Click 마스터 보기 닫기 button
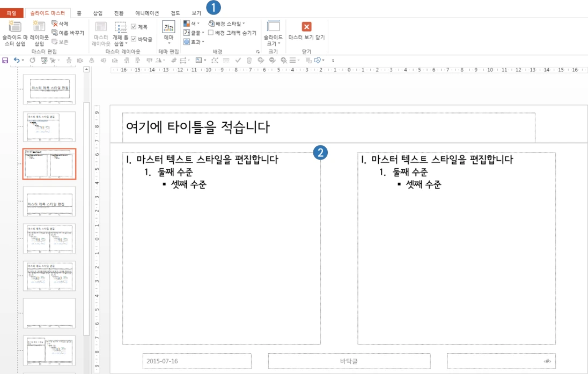The image size is (588, 374). coord(306,31)
